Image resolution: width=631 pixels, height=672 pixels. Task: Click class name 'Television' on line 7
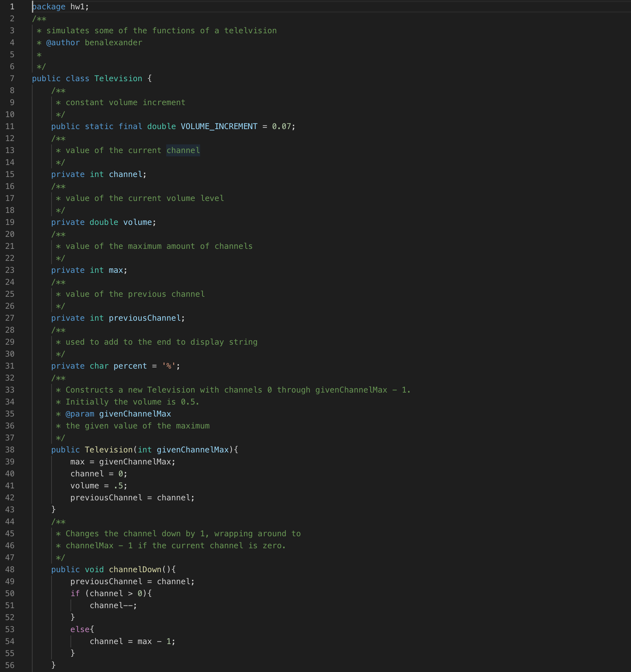118,79
